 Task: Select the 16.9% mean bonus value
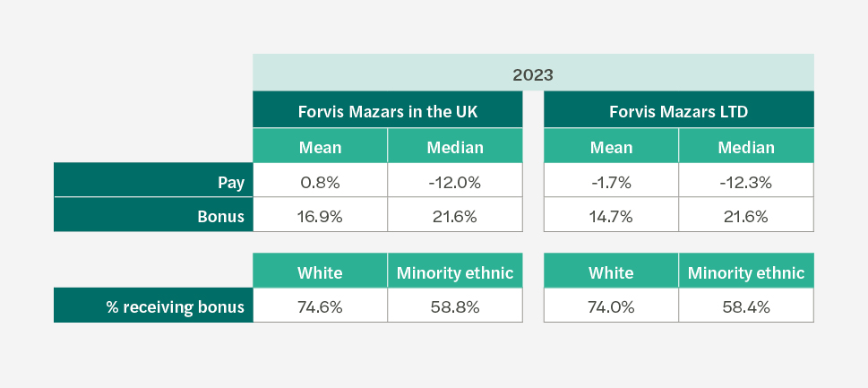pos(320,216)
